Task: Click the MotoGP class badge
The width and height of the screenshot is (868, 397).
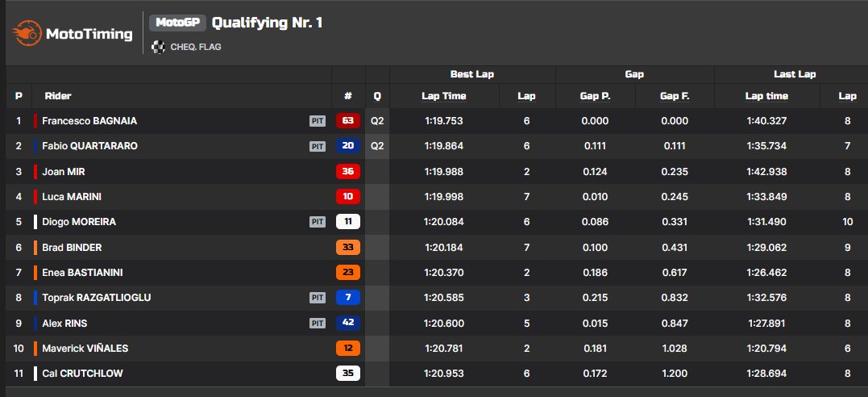Action: (177, 23)
